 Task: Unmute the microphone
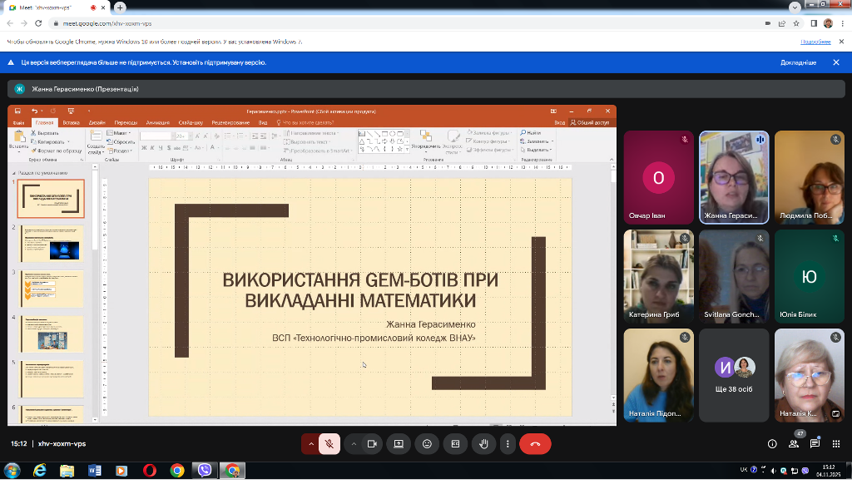pos(329,444)
